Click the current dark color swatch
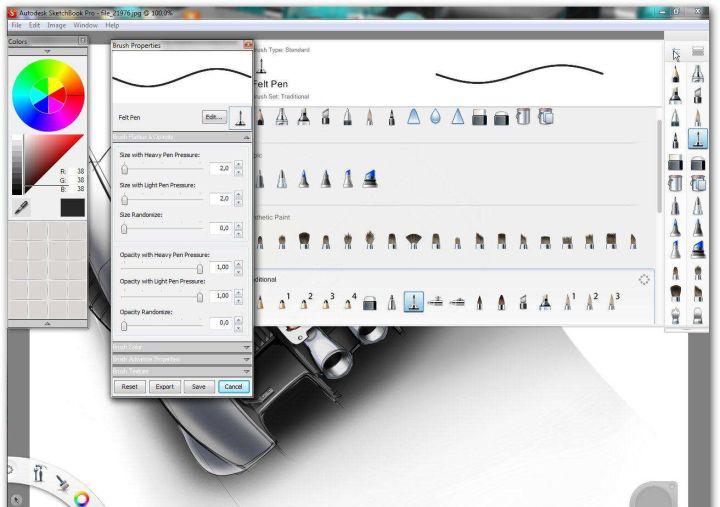This screenshot has height=507, width=720. click(x=73, y=208)
